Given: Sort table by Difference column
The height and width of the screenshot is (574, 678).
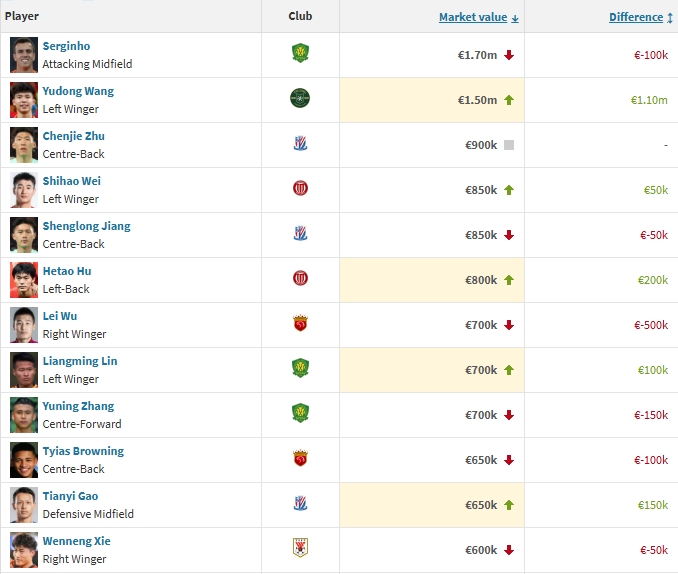Looking at the screenshot, I should 636,17.
